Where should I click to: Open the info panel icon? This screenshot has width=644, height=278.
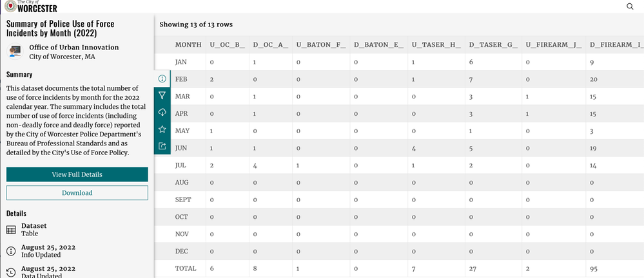pos(162,79)
